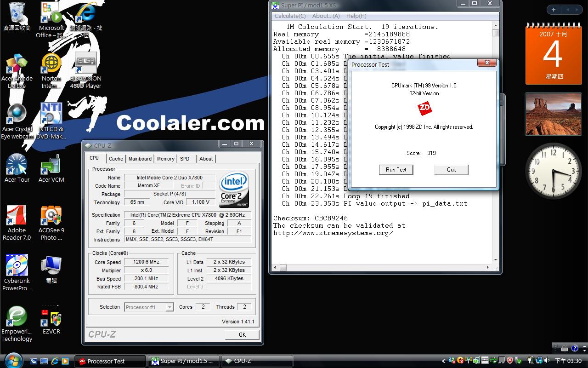588x368 pixels.
Task: Open the About...(A) menu in Super PI
Action: coord(326,16)
